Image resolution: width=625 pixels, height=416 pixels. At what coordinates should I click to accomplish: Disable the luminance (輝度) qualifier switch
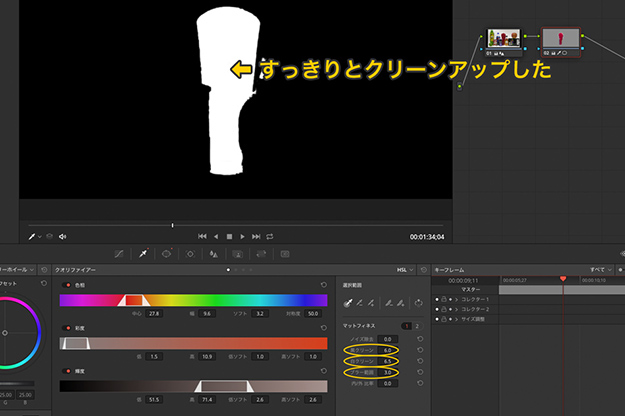pyautogui.click(x=67, y=369)
